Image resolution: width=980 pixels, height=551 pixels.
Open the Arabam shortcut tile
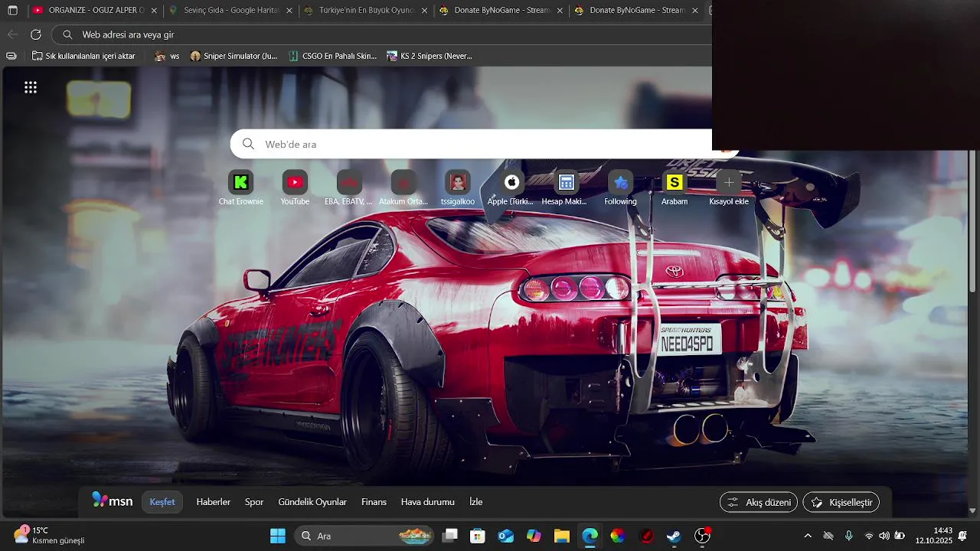675,188
